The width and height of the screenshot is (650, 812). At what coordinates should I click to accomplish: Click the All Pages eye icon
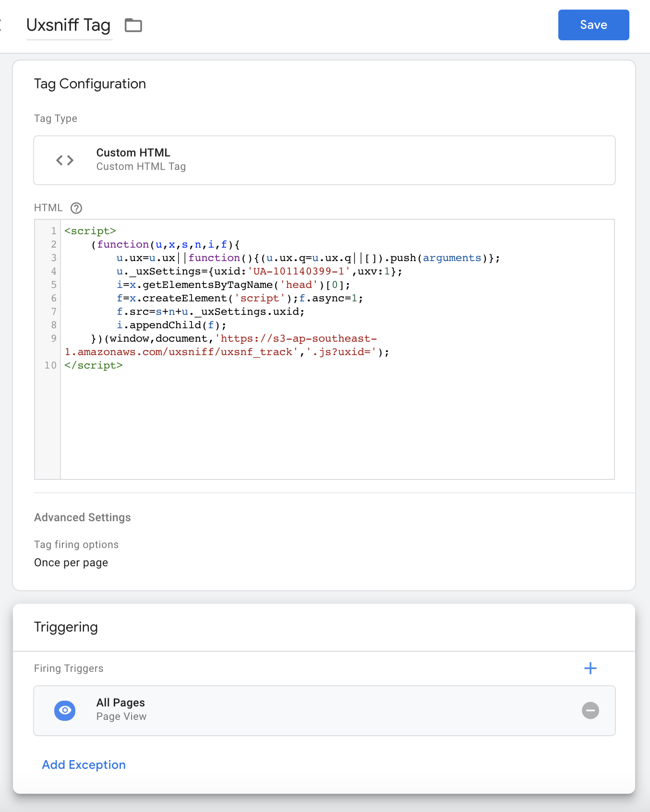[65, 710]
